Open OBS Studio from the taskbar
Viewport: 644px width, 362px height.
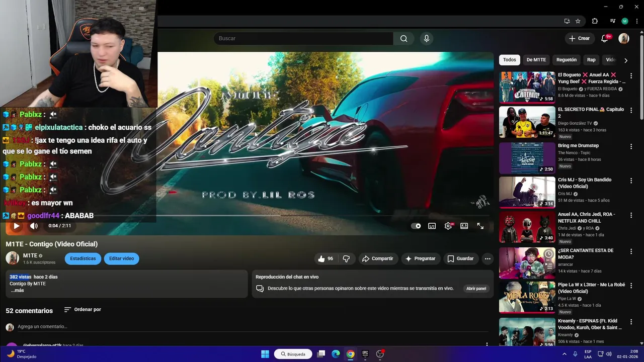pyautogui.click(x=380, y=354)
